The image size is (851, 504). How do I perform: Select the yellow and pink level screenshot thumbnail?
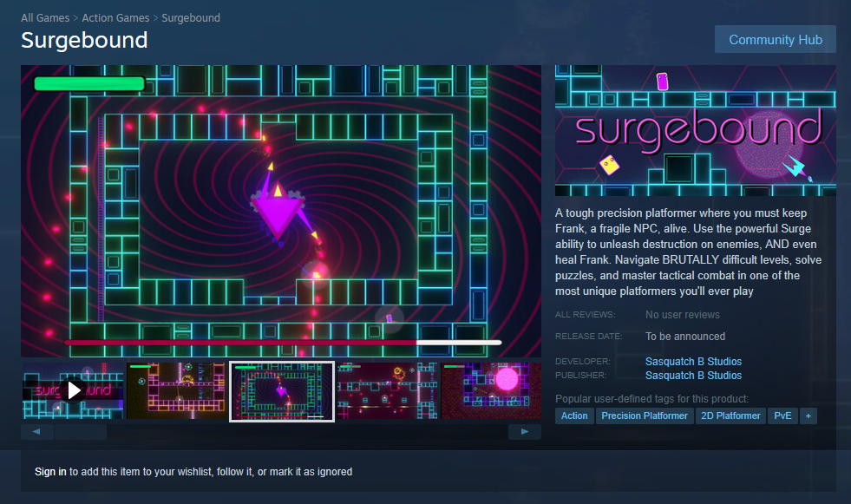(176, 390)
